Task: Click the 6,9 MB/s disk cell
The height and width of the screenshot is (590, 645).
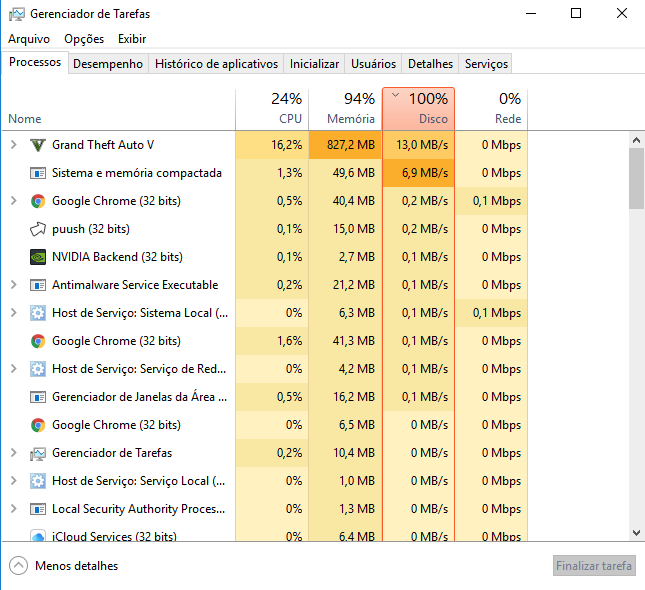Action: pyautogui.click(x=418, y=173)
